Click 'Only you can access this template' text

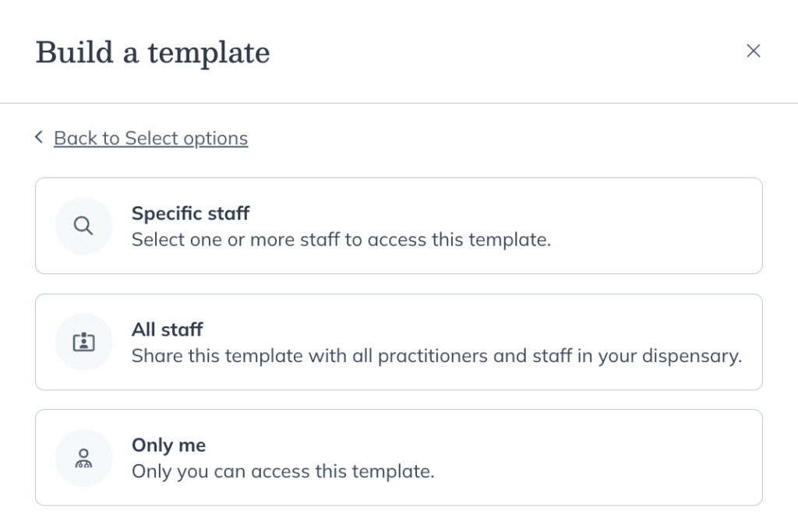283,471
